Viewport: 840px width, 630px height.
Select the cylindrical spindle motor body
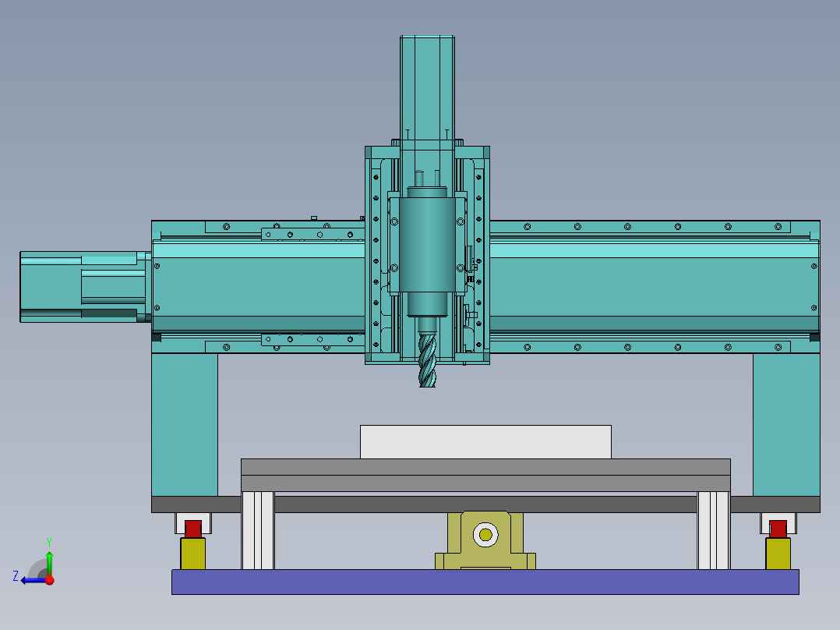click(x=427, y=245)
